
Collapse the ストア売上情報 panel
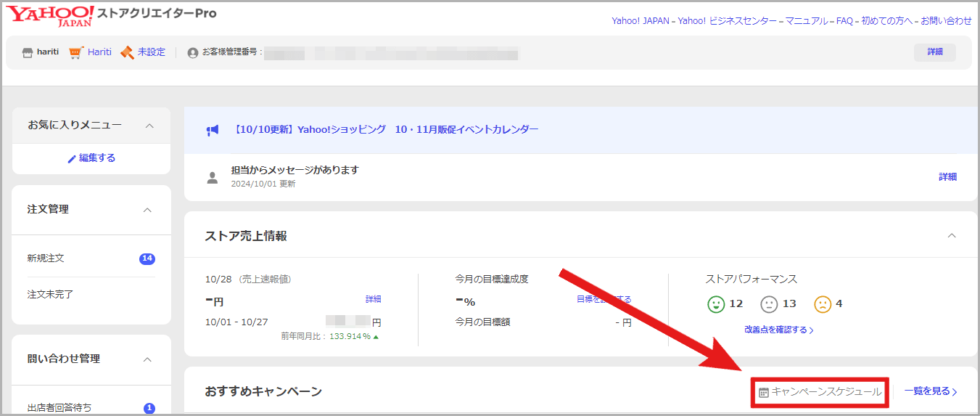(952, 235)
